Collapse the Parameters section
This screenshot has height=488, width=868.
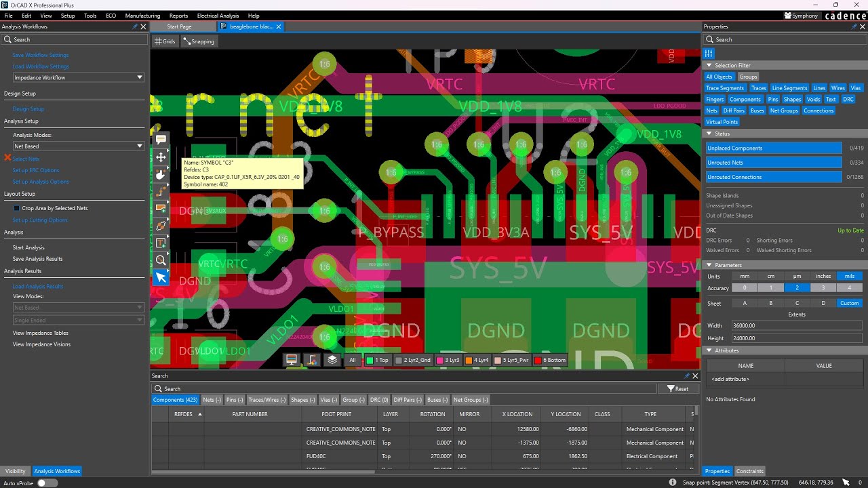[x=710, y=265]
